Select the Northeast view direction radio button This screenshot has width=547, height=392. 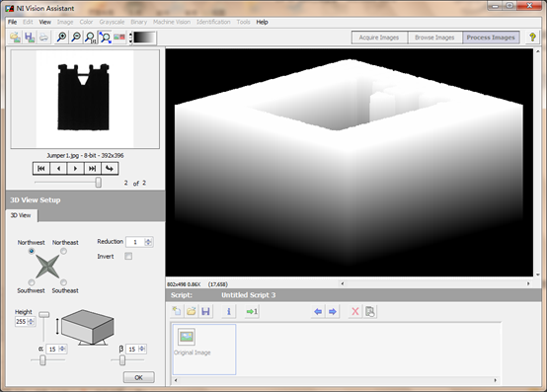coord(63,251)
